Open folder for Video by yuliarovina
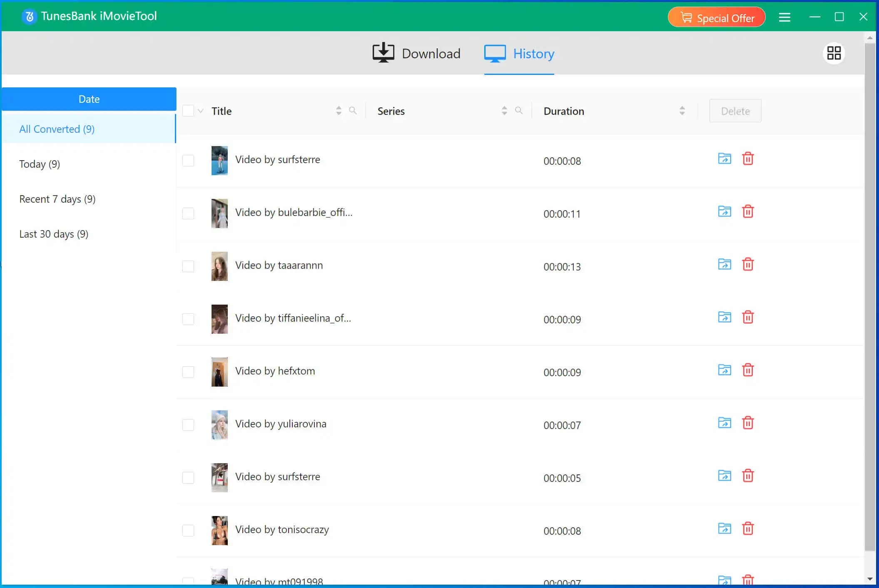This screenshot has width=879, height=588. coord(724,423)
